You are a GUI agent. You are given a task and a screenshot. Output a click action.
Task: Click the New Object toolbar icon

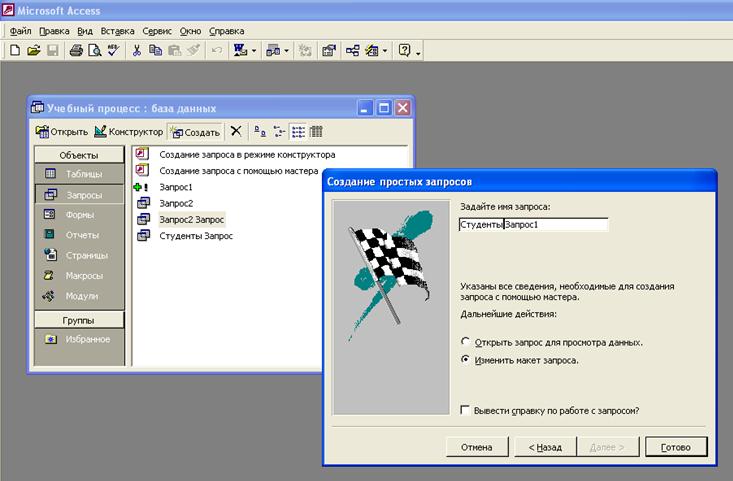click(372, 50)
